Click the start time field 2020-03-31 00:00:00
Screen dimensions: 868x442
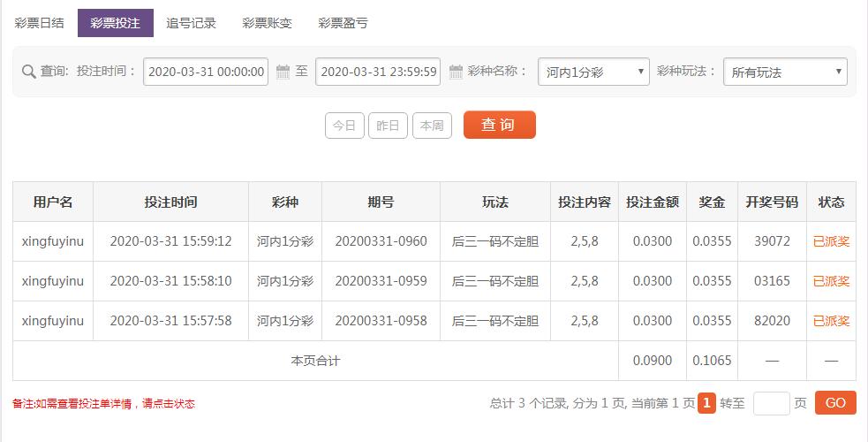206,72
